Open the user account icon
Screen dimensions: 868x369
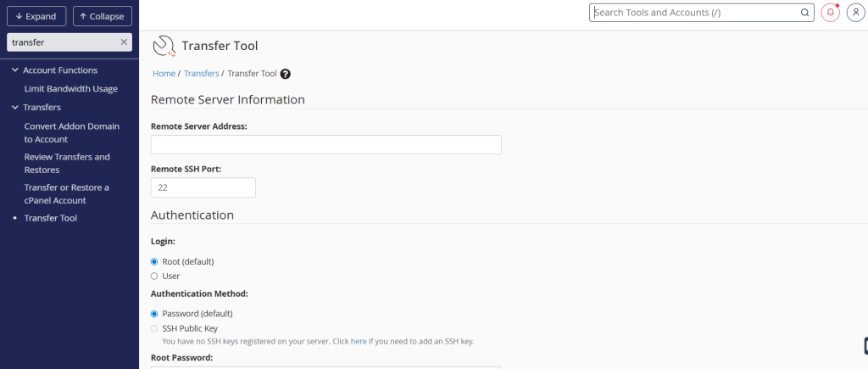(856, 12)
